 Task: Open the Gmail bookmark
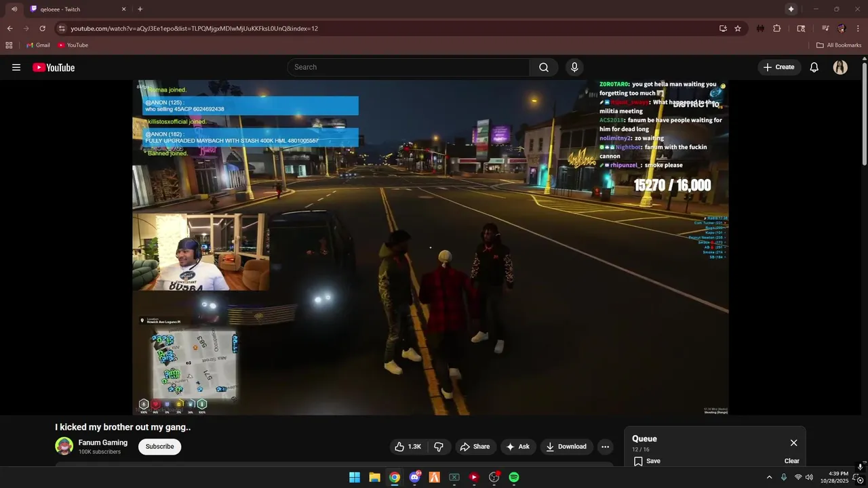coord(38,45)
